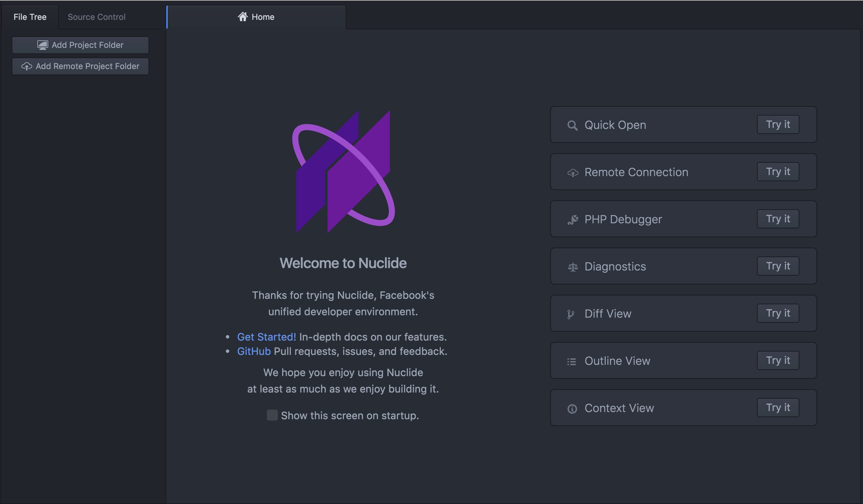
Task: Click Try it for Context View
Action: coord(778,408)
